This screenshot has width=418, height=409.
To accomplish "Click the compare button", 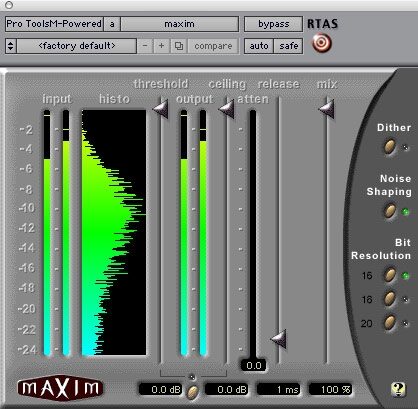I will click(213, 46).
